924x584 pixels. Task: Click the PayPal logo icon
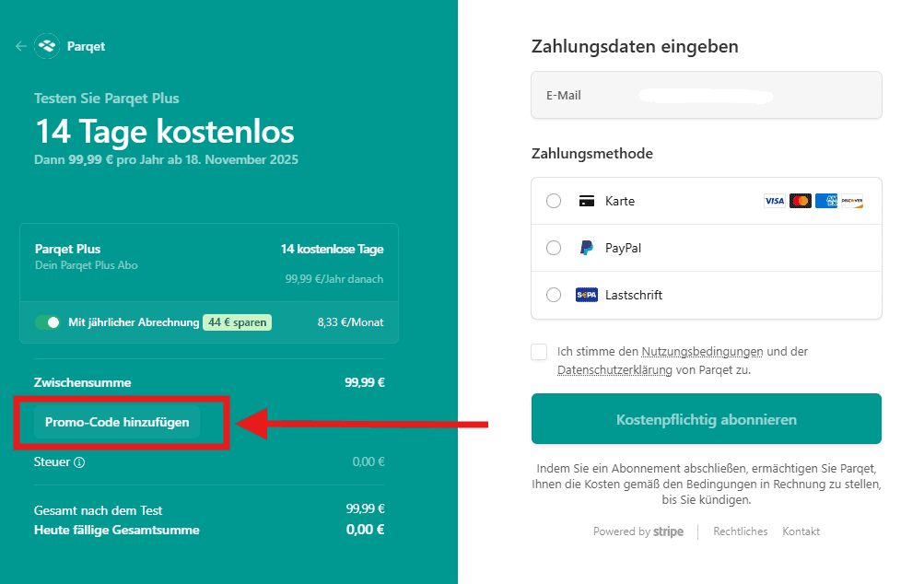pyautogui.click(x=586, y=248)
